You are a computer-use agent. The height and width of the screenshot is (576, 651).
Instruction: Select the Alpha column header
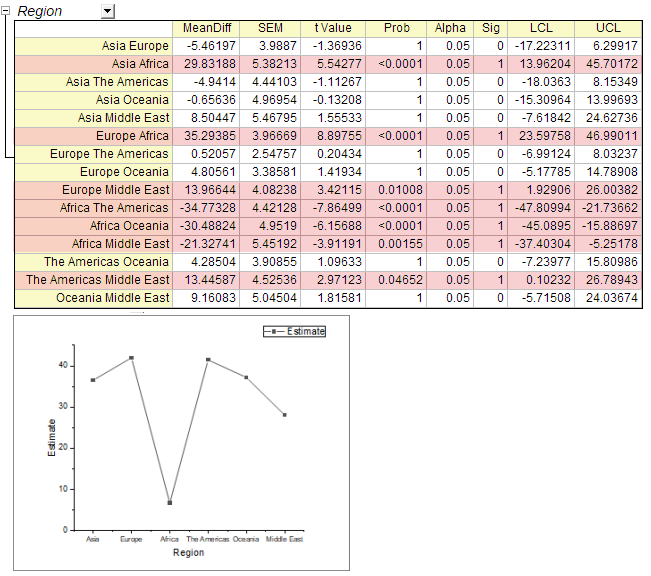pyautogui.click(x=450, y=28)
